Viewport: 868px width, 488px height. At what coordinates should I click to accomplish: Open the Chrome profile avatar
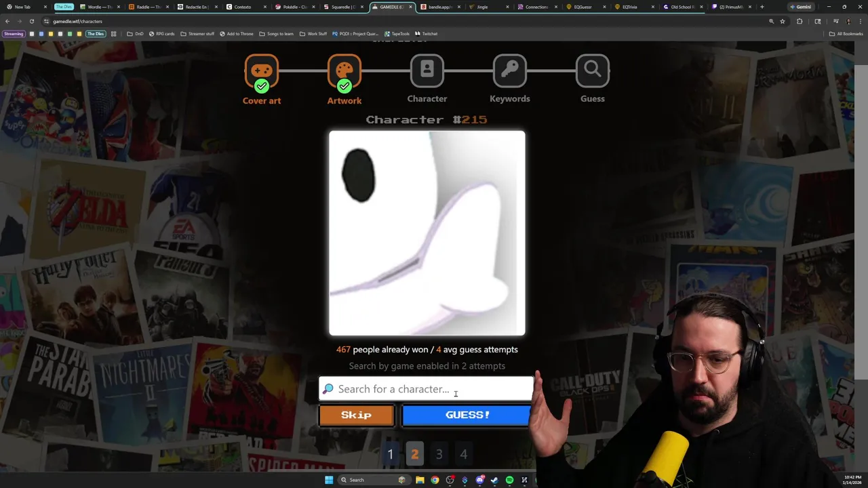tap(848, 21)
